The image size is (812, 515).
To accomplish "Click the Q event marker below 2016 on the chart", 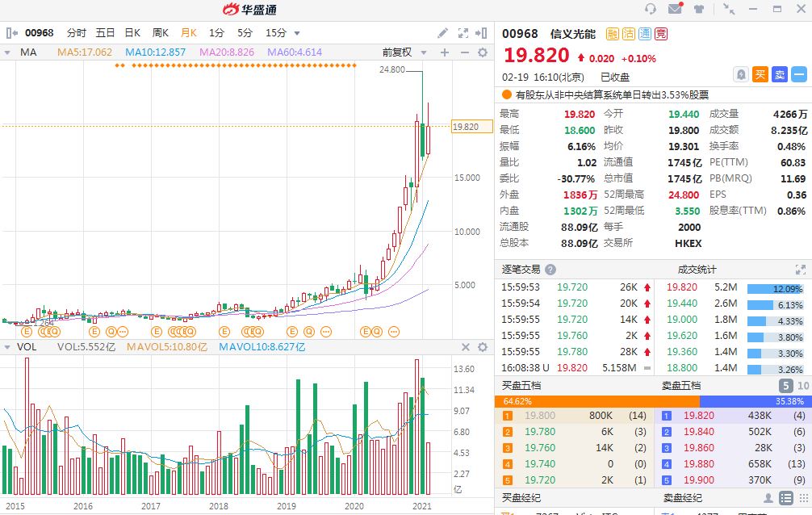I will [x=111, y=332].
